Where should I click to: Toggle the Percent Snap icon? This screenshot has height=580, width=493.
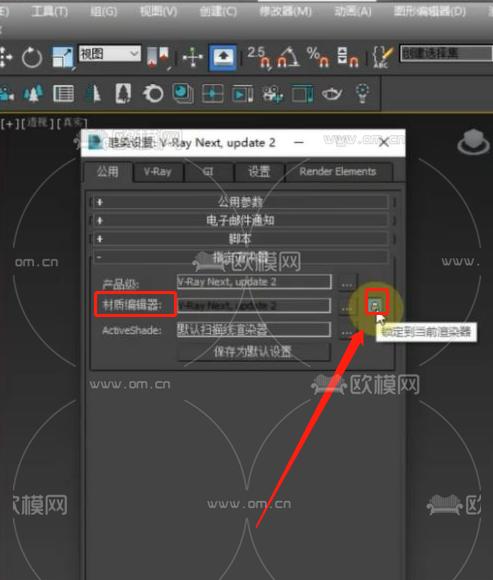coord(317,57)
